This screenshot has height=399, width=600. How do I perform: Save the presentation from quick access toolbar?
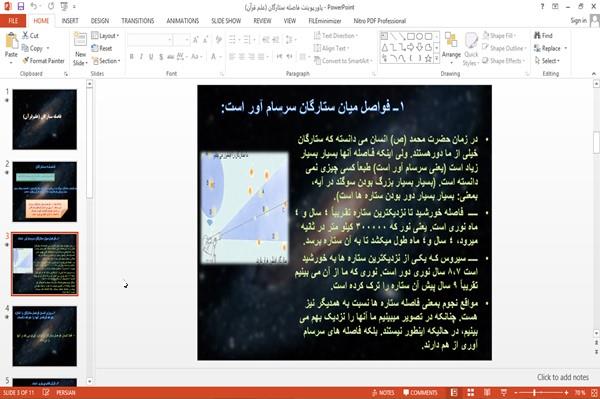click(x=21, y=7)
